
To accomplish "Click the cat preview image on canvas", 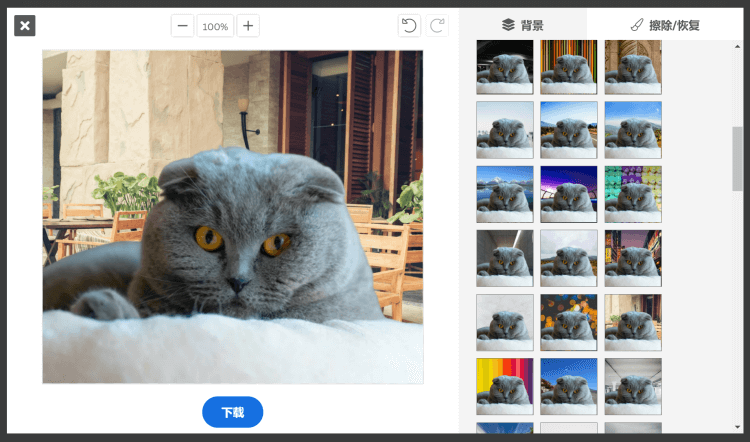I will pos(232,217).
